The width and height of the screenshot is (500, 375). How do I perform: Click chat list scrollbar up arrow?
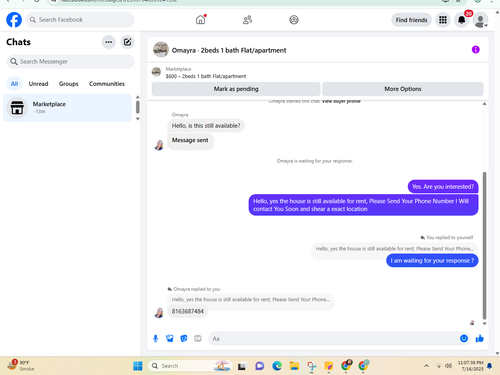tap(138, 97)
